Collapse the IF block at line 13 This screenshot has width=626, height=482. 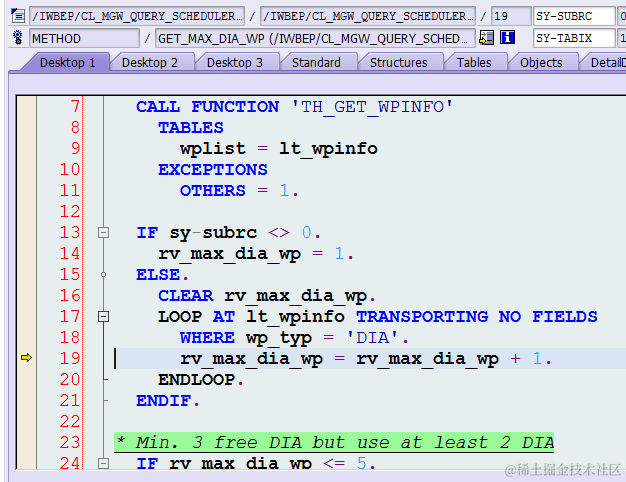(x=103, y=232)
